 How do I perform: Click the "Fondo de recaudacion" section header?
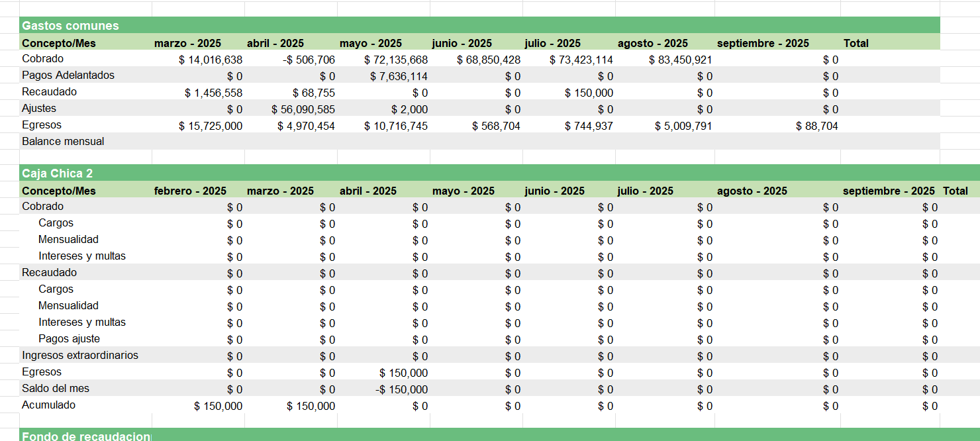(x=85, y=436)
